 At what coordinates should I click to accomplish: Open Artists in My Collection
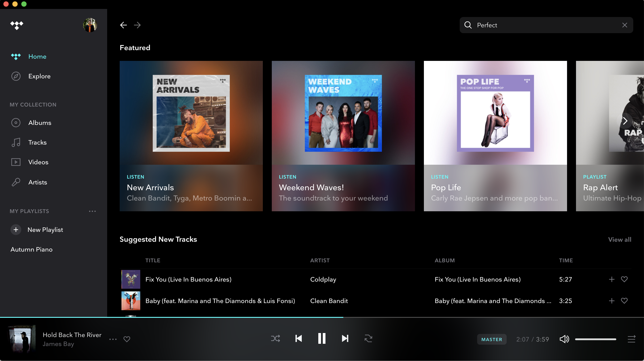(x=38, y=182)
